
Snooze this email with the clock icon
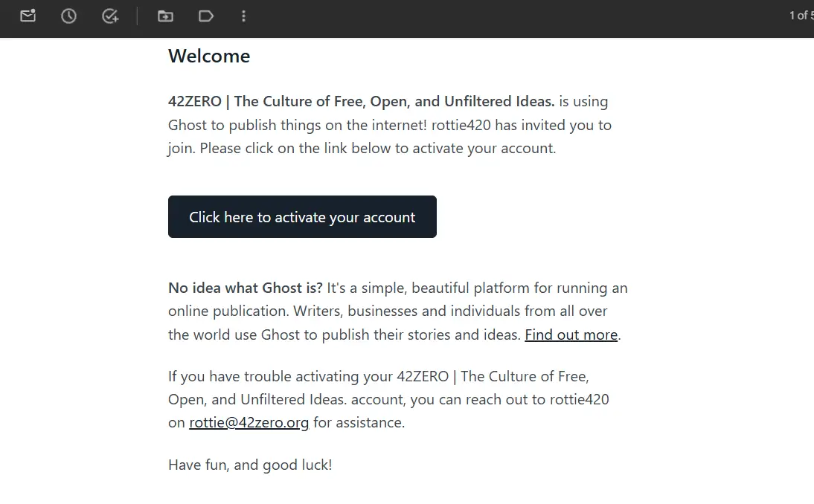pos(68,16)
